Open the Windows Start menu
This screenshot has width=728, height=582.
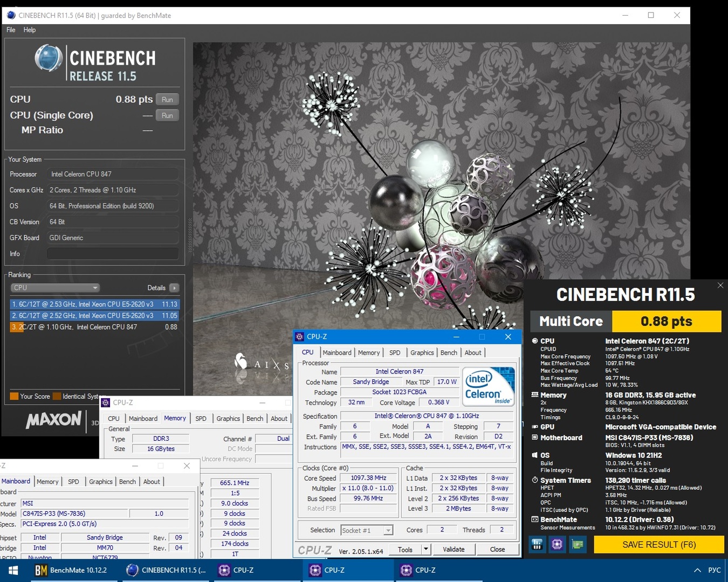pos(13,570)
